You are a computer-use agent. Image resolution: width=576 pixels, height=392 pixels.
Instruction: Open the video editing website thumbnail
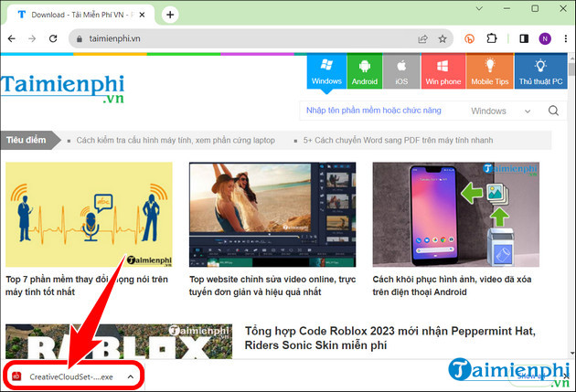pyautogui.click(x=272, y=215)
